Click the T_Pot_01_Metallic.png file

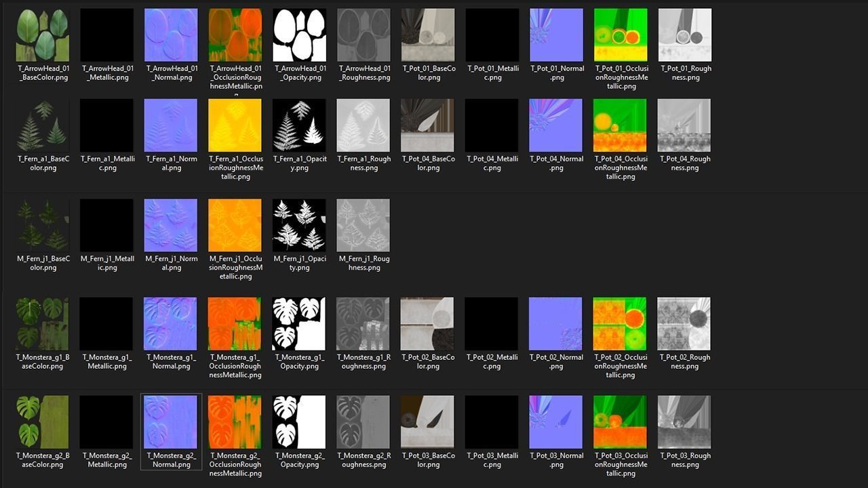click(x=492, y=35)
